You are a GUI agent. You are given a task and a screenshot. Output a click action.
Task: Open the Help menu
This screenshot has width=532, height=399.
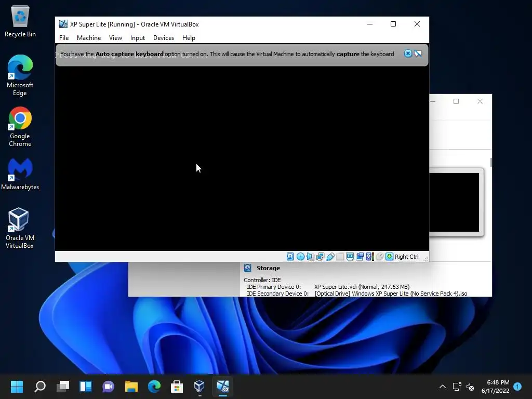click(x=189, y=37)
